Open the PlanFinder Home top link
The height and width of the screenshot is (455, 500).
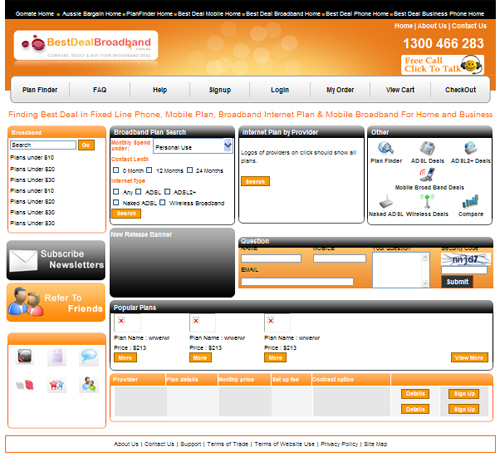click(x=150, y=14)
